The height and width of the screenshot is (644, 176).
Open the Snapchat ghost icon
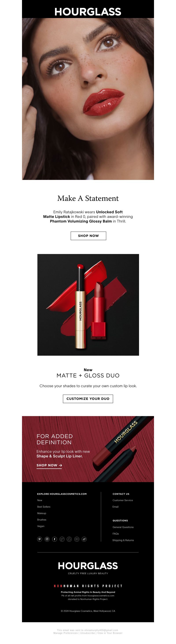click(69, 539)
